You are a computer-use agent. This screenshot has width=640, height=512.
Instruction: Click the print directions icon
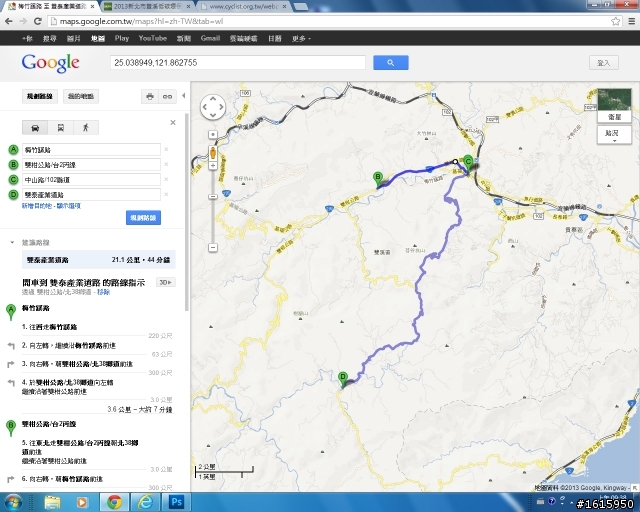click(150, 97)
